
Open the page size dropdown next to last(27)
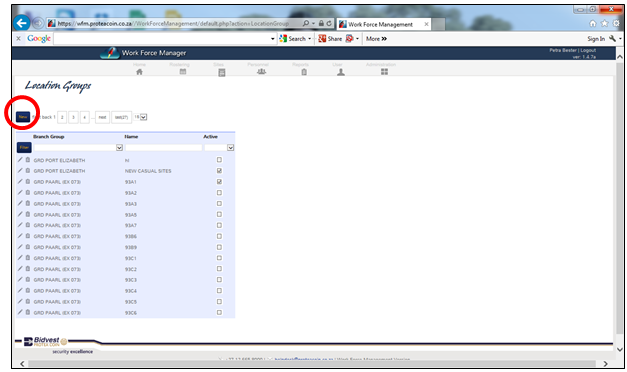(x=144, y=117)
